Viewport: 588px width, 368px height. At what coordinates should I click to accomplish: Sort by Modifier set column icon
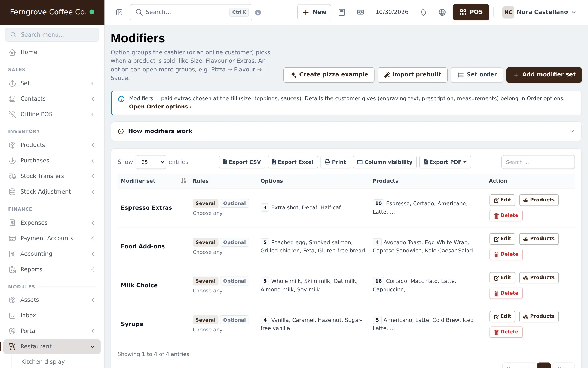(184, 181)
